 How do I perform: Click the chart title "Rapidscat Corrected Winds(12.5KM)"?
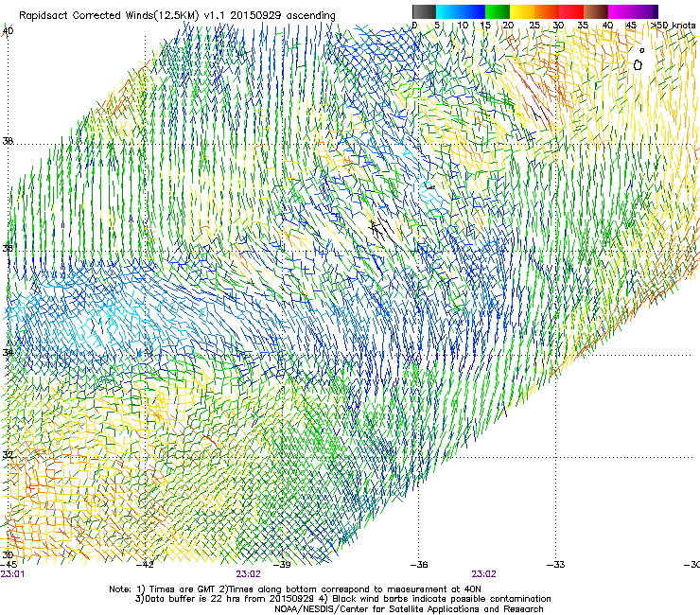tap(110, 16)
